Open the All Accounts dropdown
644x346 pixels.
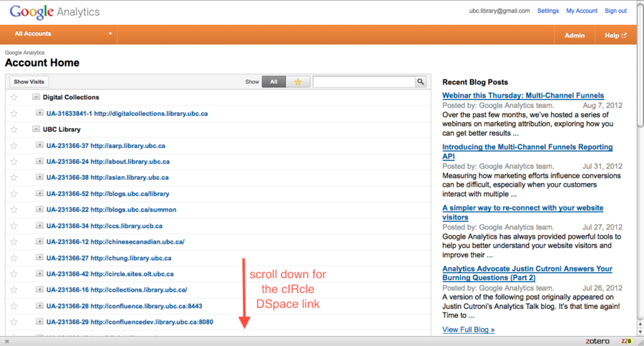pyautogui.click(x=64, y=34)
